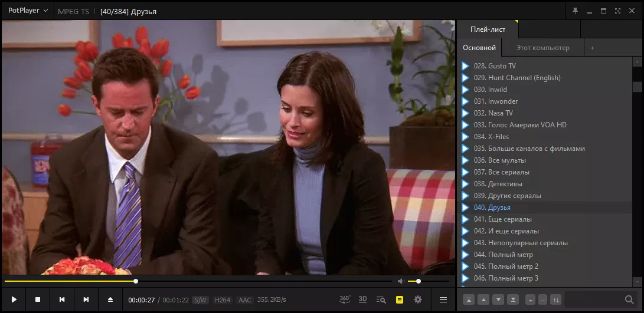
Task: Click the MPEG TS format label
Action: (74, 11)
